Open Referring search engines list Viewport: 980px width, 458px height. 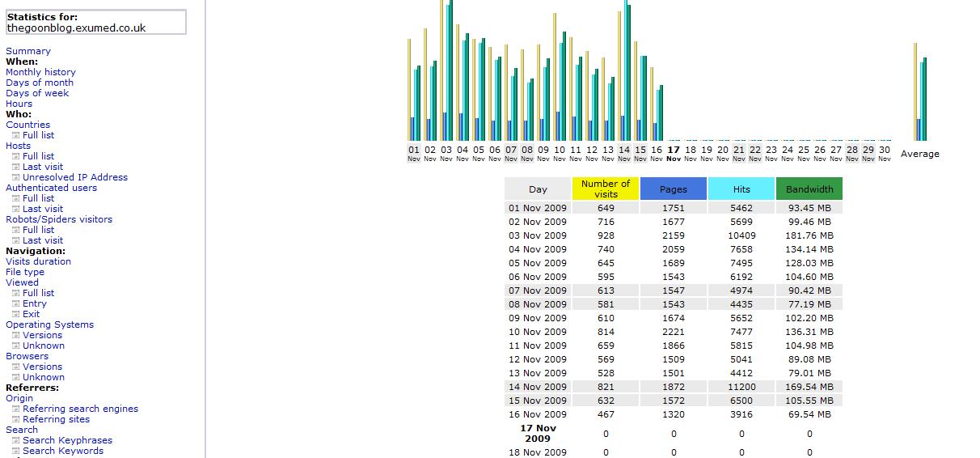pyautogui.click(x=80, y=409)
